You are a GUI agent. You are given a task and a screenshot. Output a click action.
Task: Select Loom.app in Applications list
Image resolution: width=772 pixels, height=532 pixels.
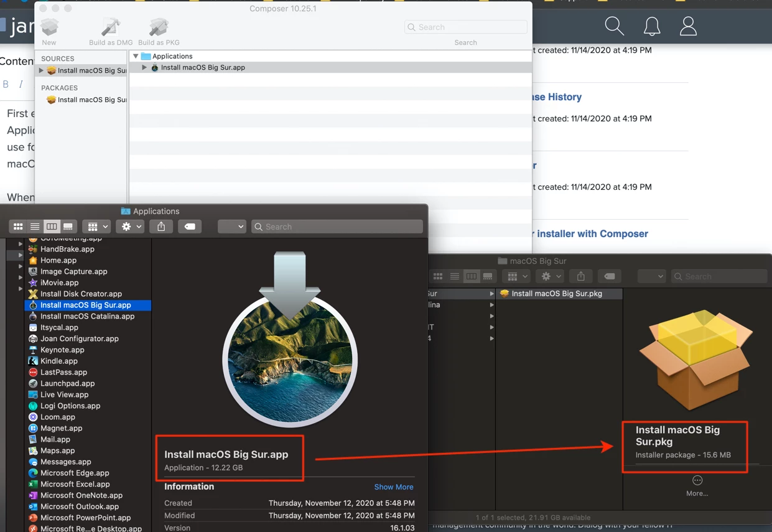[x=88, y=417]
